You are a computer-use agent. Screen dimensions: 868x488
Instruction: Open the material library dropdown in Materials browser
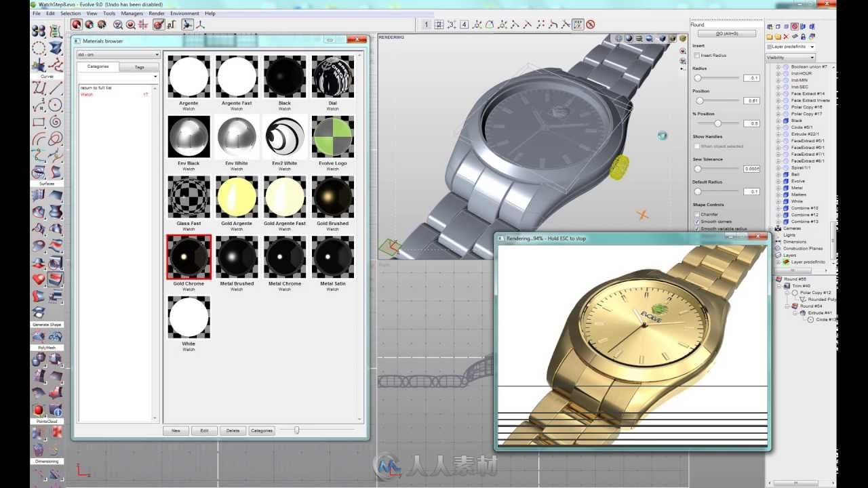(x=118, y=54)
